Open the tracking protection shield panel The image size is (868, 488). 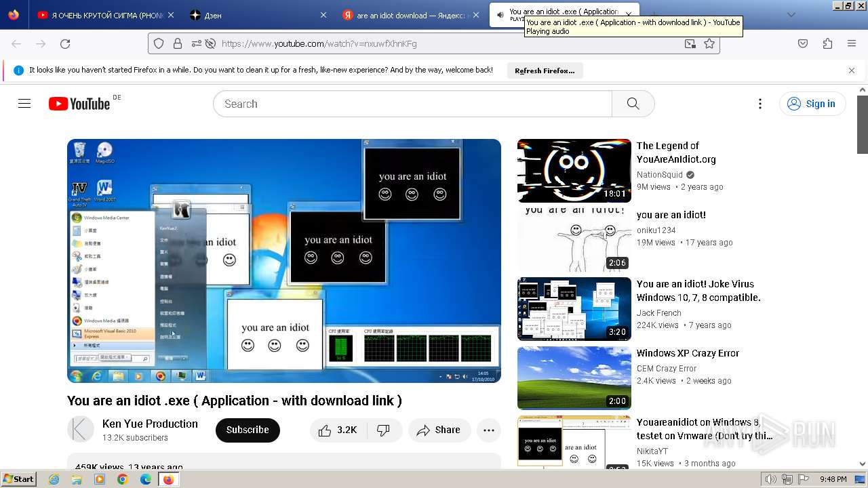point(159,43)
